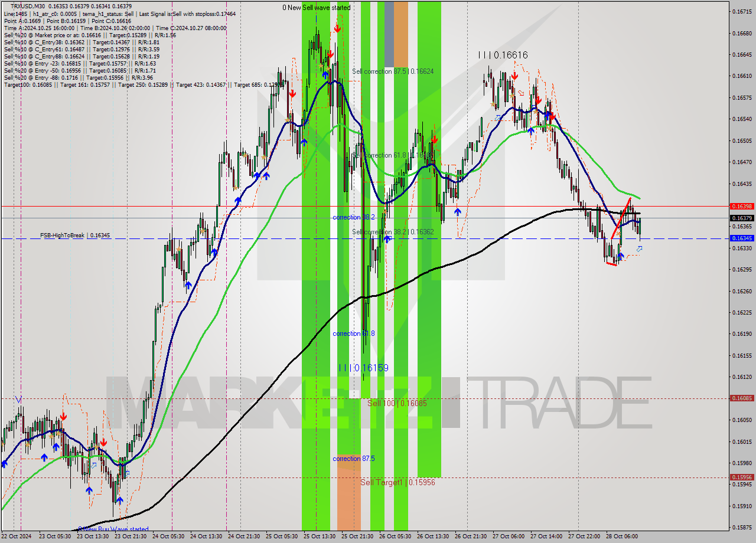Click the '24 Oct 21:30' time label

pyautogui.click(x=244, y=537)
